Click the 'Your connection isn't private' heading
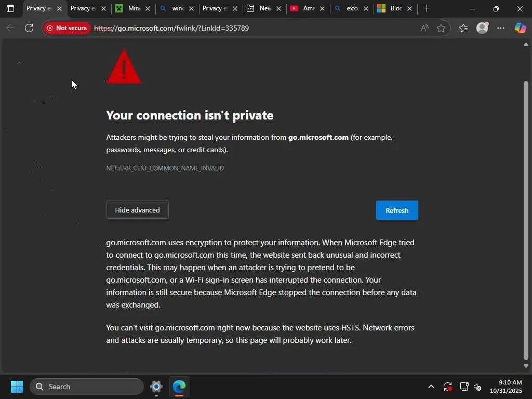Screen dimensions: 532x399 (x=190, y=115)
